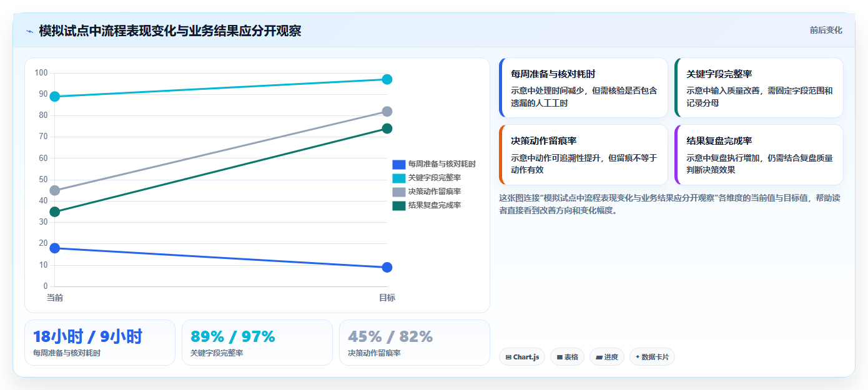This screenshot has width=868, height=390.
Task: Click the gray data point at 目标 (82)
Action: [x=387, y=112]
